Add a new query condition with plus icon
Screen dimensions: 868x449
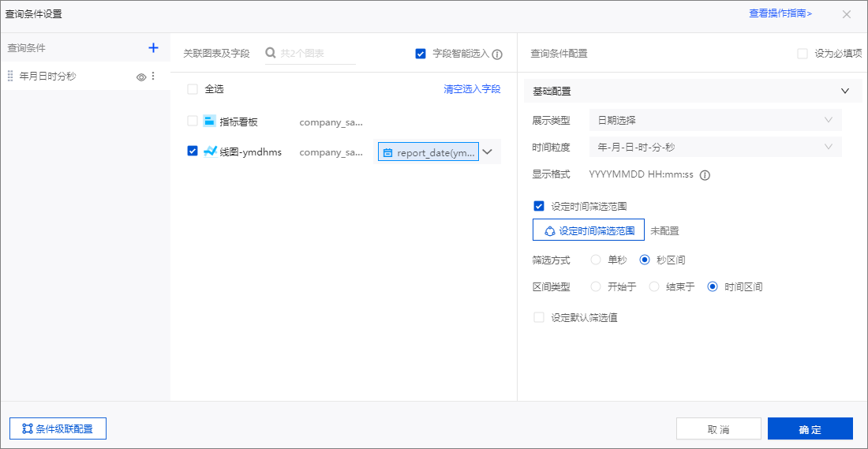pos(153,48)
